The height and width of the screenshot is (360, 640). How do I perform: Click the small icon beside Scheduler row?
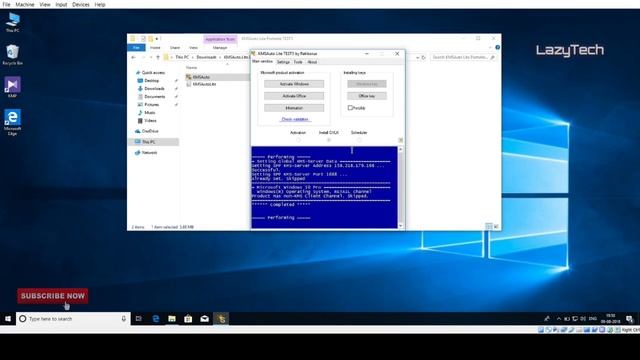pos(400,140)
